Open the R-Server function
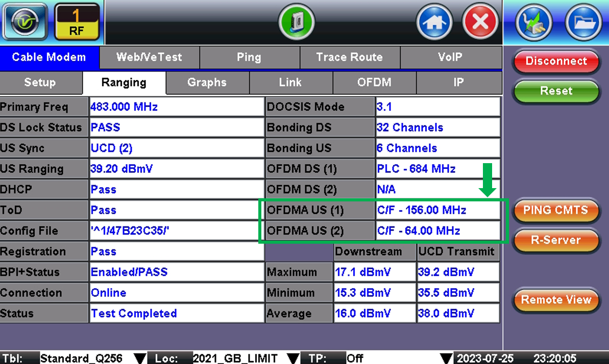Viewport: 609px width, 364px height. click(x=556, y=241)
